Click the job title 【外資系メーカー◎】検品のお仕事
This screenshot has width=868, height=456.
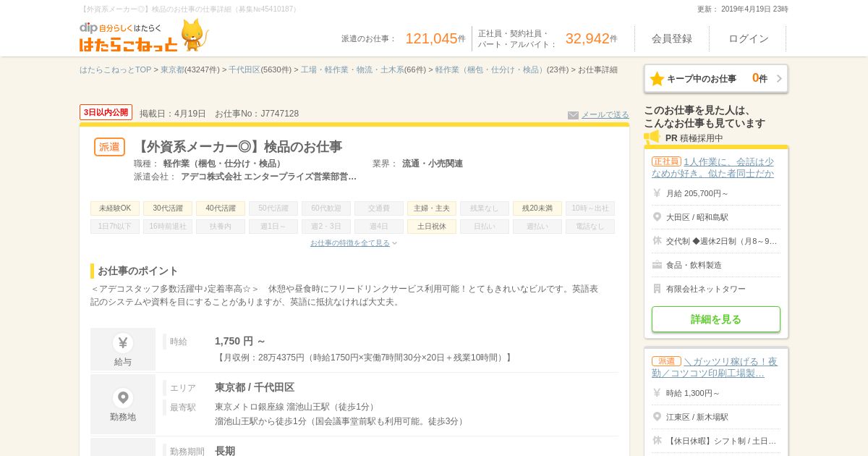238,147
